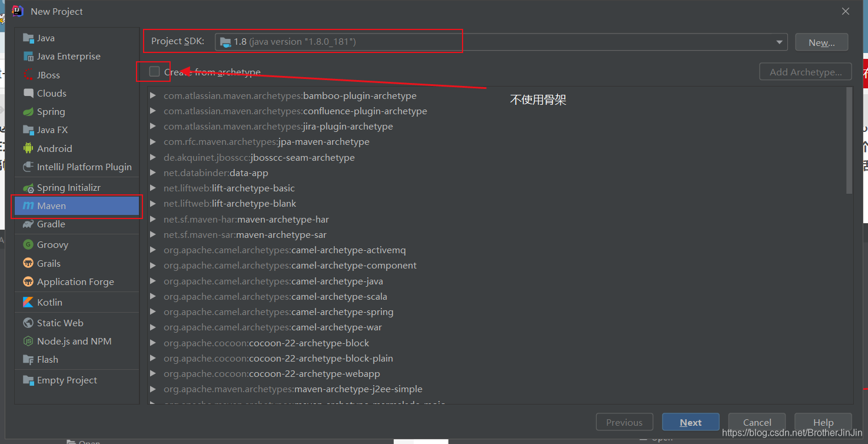The image size is (868, 444).
Task: Click the Clouds icon
Action: [28, 93]
